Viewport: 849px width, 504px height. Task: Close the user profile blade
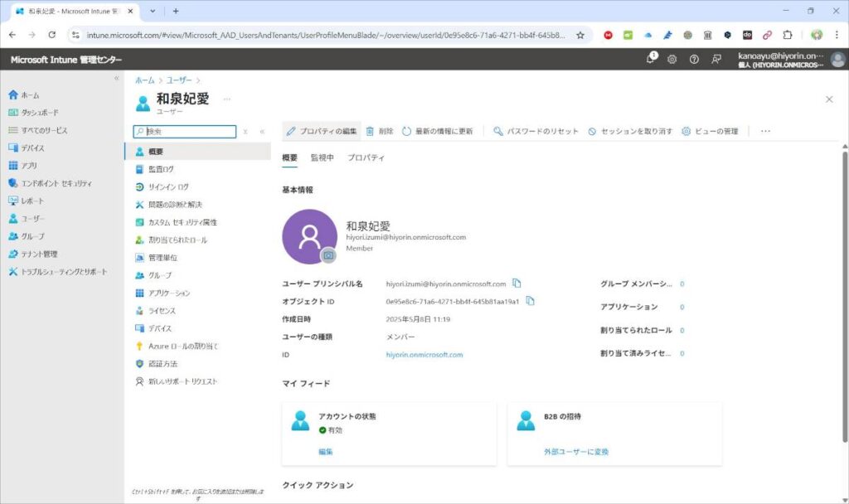[x=829, y=99]
